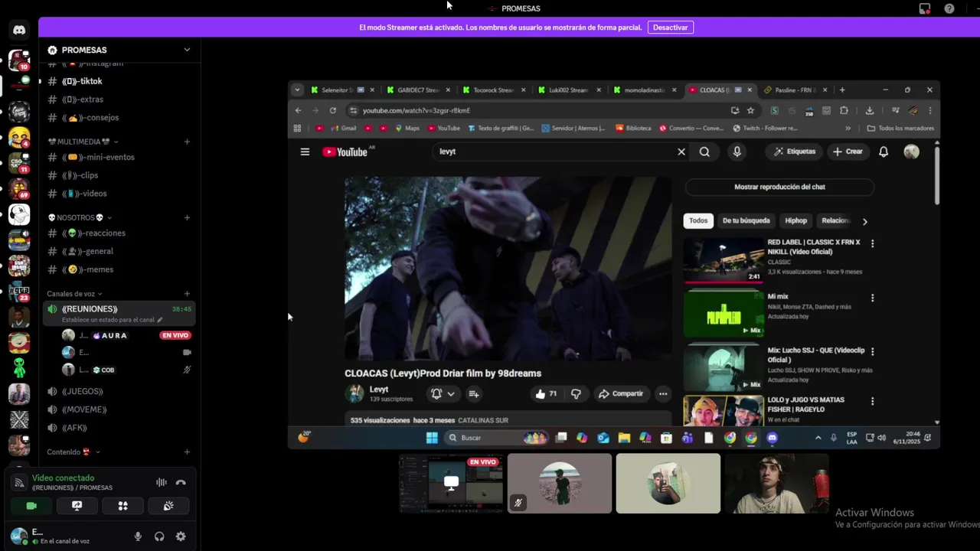
Task: Select the COB user in voice channel
Action: [126, 370]
